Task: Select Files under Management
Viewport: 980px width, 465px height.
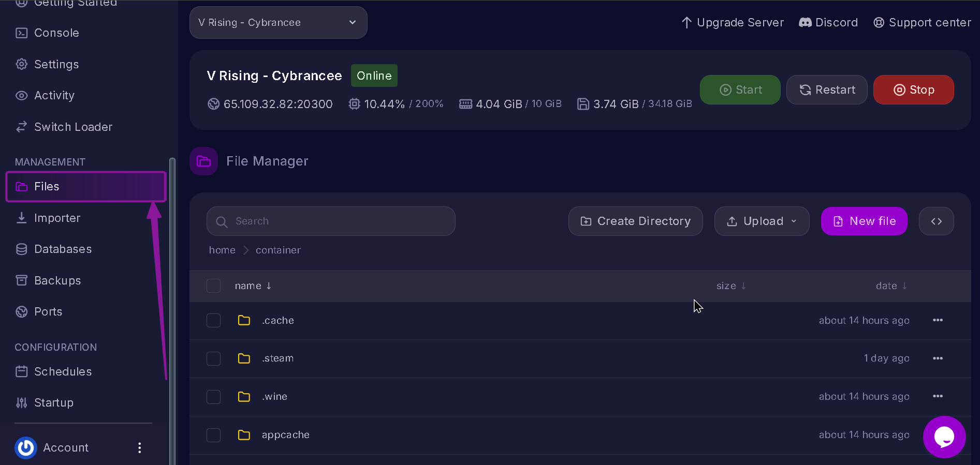Action: click(x=86, y=186)
